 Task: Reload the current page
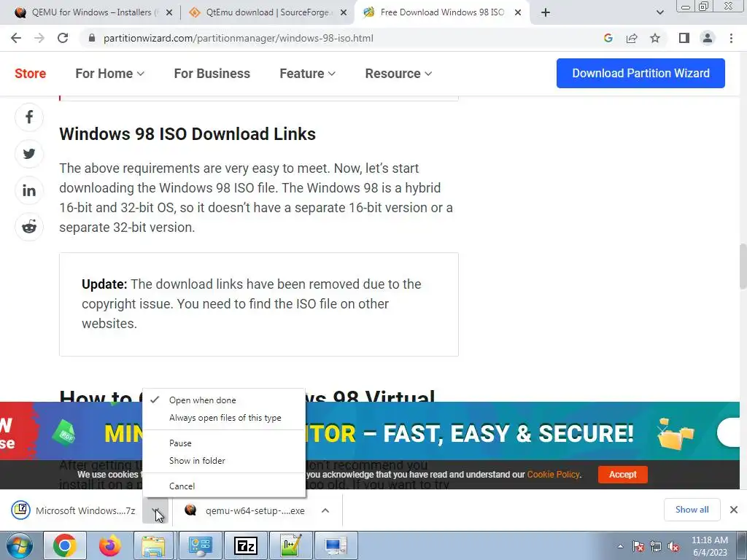[63, 38]
